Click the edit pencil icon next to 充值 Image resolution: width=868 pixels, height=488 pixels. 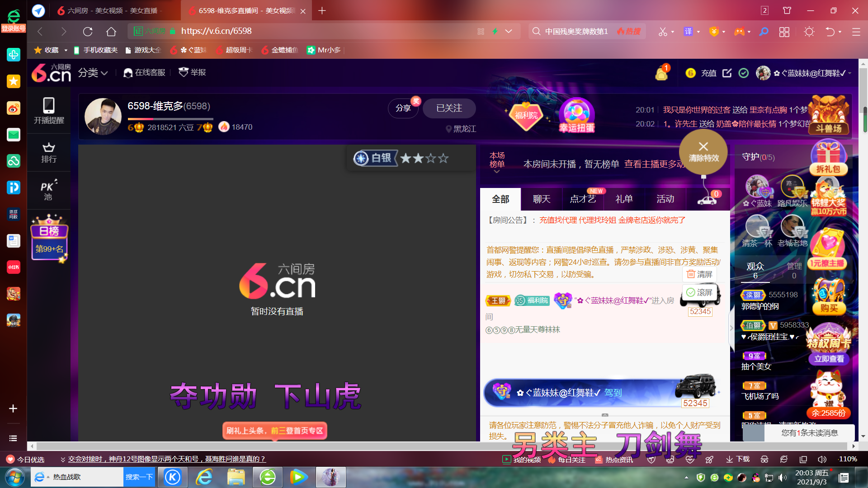[x=727, y=73]
